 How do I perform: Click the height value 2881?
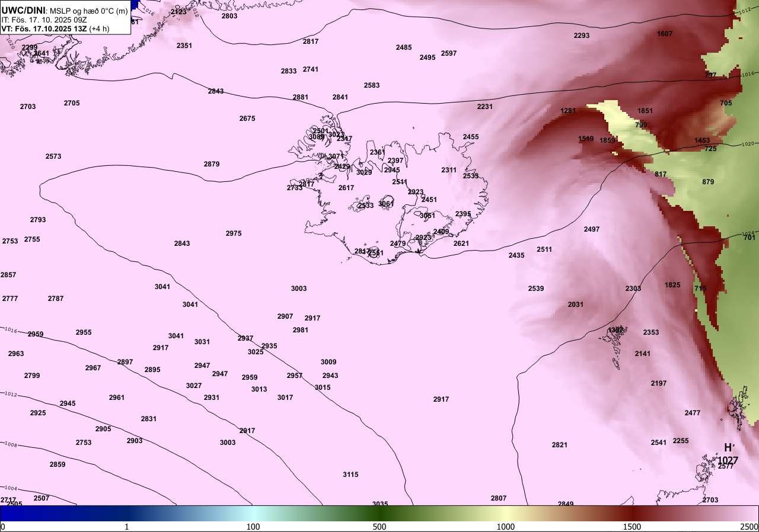pos(301,97)
